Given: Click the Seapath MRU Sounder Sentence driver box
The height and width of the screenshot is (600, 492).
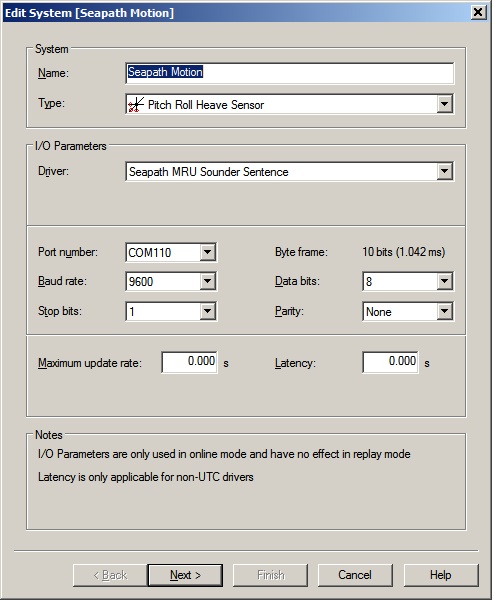Looking at the screenshot, I should coord(290,171).
